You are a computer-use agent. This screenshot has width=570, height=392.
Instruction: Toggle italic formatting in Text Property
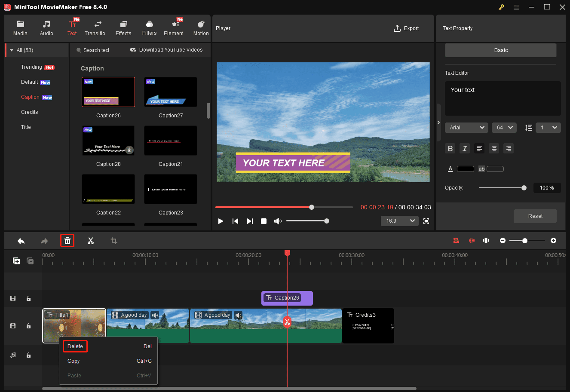(465, 148)
